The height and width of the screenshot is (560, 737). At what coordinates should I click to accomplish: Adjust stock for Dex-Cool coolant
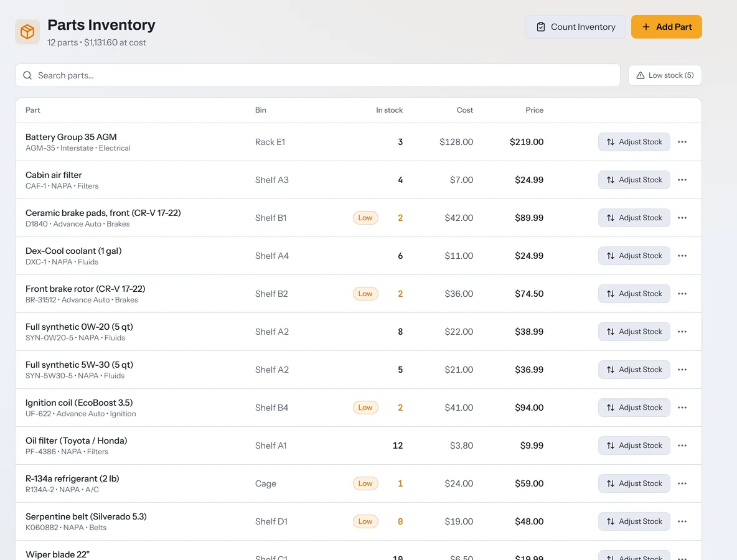pos(634,256)
